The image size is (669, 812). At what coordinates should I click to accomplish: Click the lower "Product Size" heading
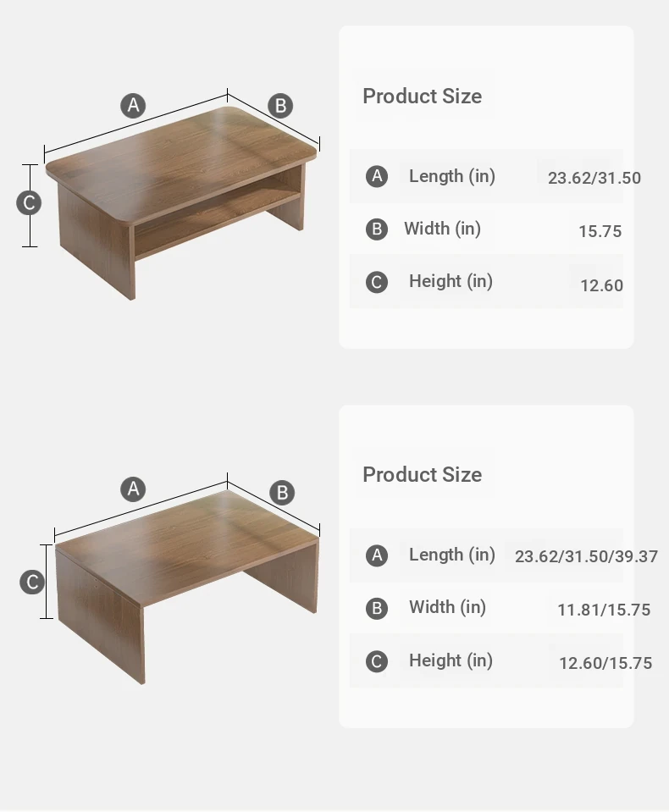422,475
